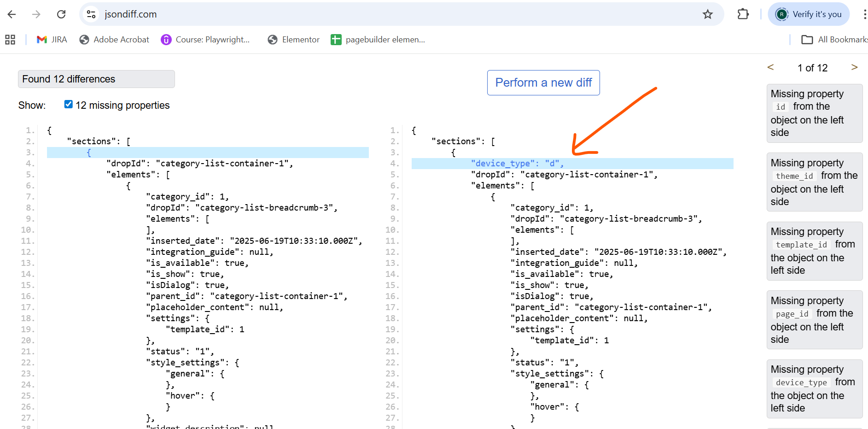The width and height of the screenshot is (868, 429).
Task: Click right "parent_id" line
Action: (612, 307)
